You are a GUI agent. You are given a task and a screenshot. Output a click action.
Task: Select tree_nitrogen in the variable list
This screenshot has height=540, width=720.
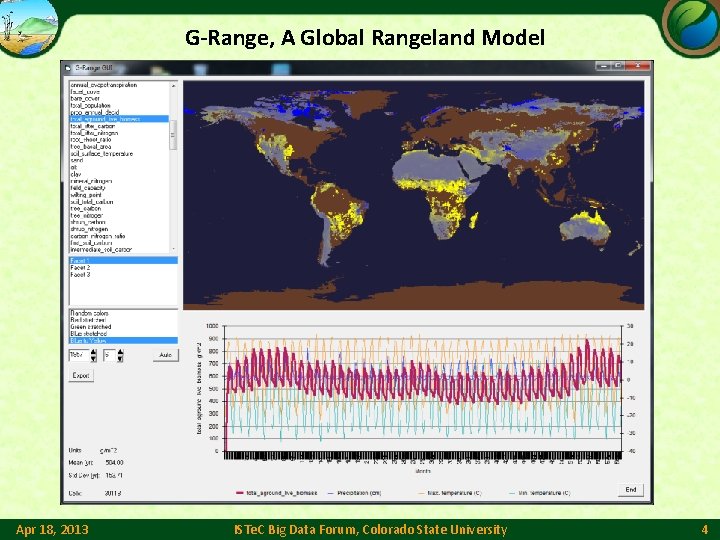(x=87, y=215)
